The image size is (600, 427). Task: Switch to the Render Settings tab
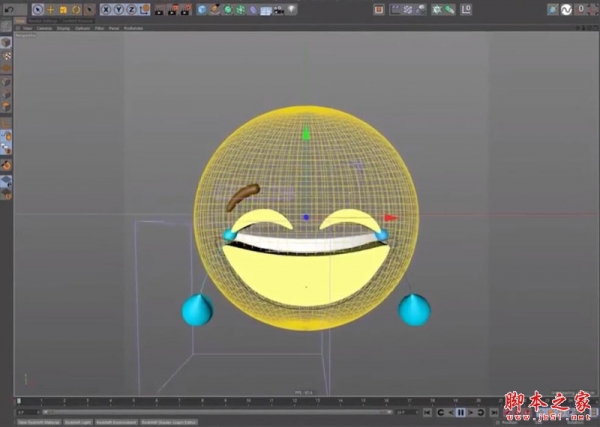(43, 20)
